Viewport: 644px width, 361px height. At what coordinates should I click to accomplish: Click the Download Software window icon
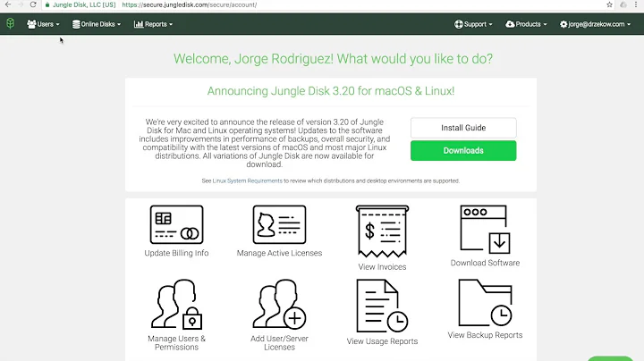(485, 230)
